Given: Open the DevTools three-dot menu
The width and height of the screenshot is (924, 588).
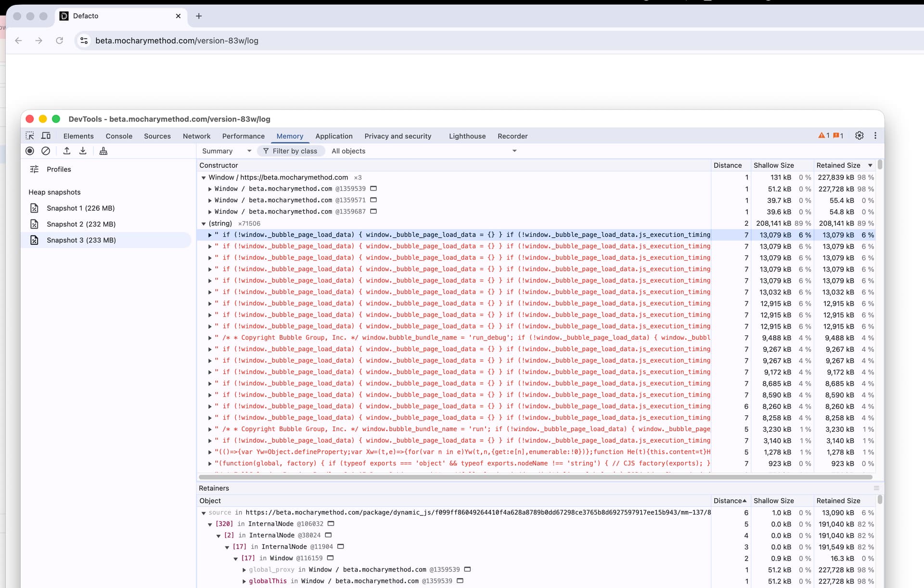Looking at the screenshot, I should point(875,136).
